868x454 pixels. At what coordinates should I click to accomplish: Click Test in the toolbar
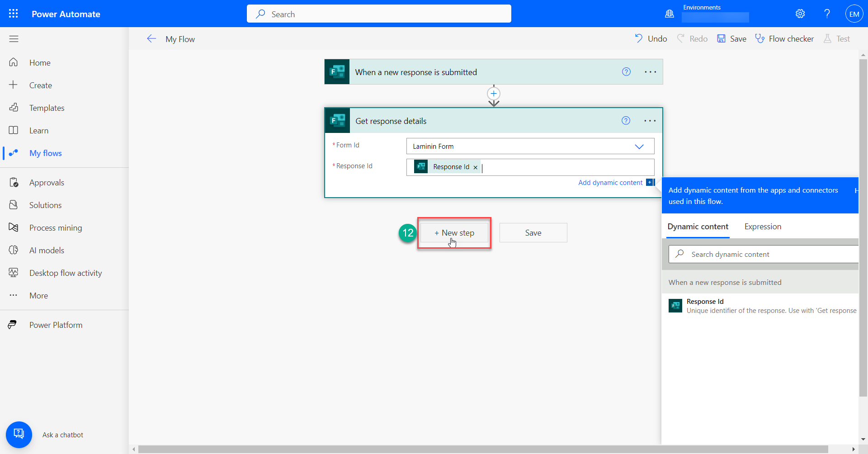click(837, 39)
